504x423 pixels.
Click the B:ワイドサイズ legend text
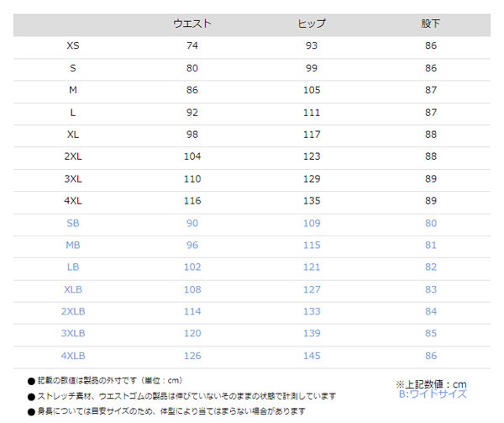(433, 394)
